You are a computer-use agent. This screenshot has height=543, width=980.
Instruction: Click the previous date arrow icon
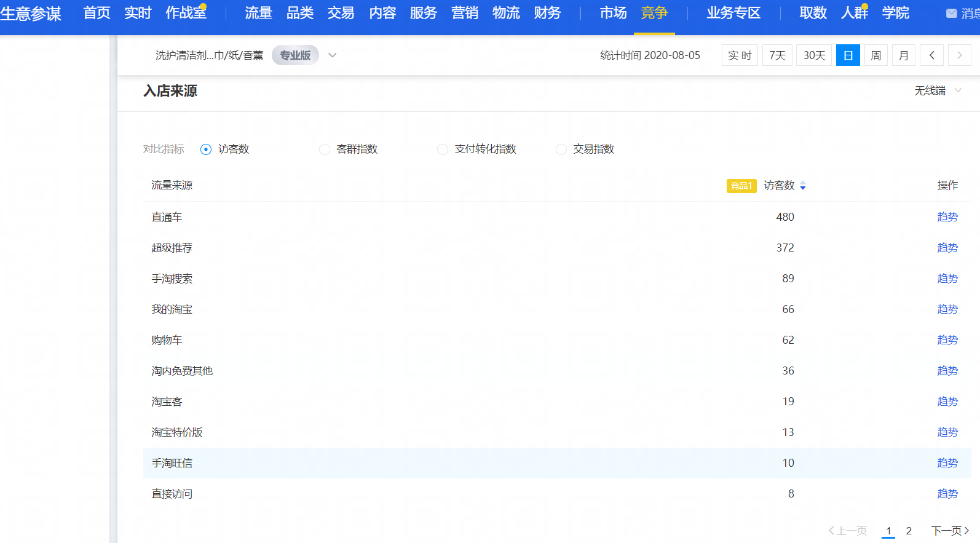pos(931,55)
